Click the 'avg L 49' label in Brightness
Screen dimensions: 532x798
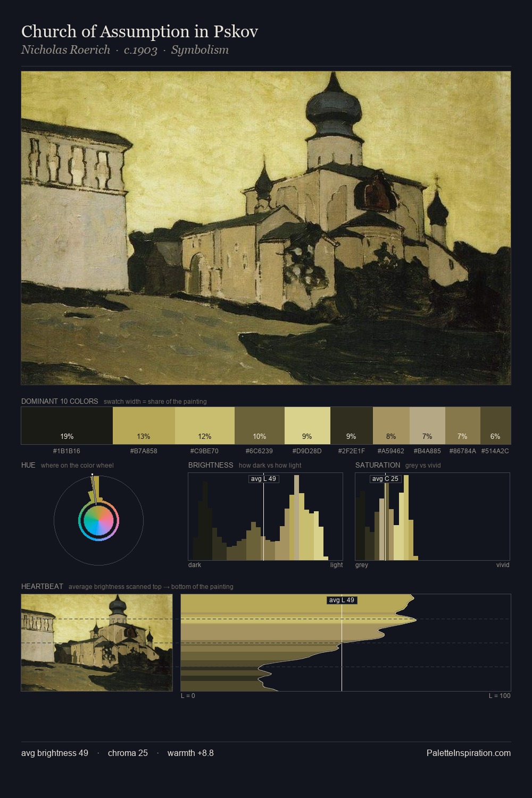coord(263,479)
